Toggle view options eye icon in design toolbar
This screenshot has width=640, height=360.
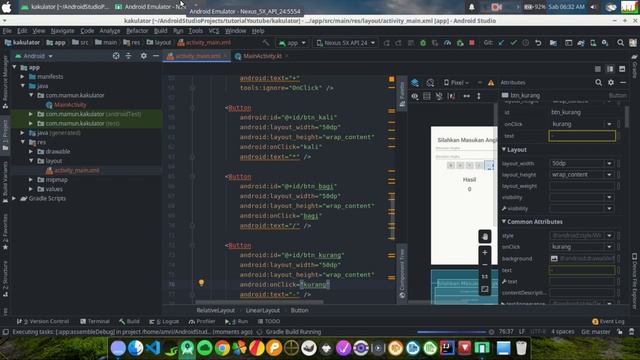click(x=415, y=96)
